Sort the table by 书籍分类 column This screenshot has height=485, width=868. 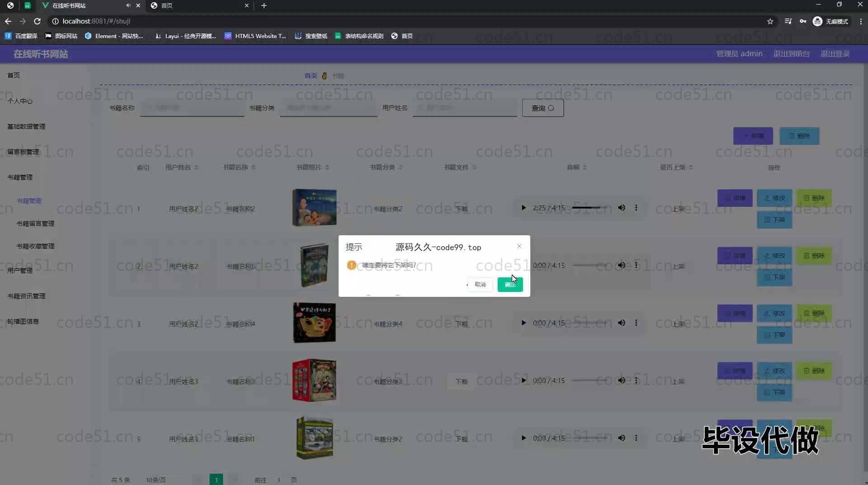point(401,167)
